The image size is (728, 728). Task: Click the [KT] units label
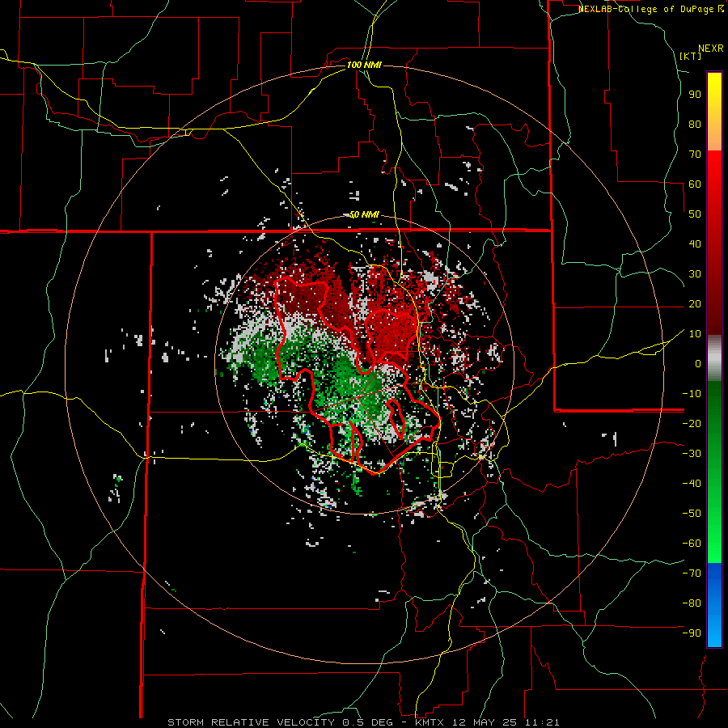click(x=691, y=56)
